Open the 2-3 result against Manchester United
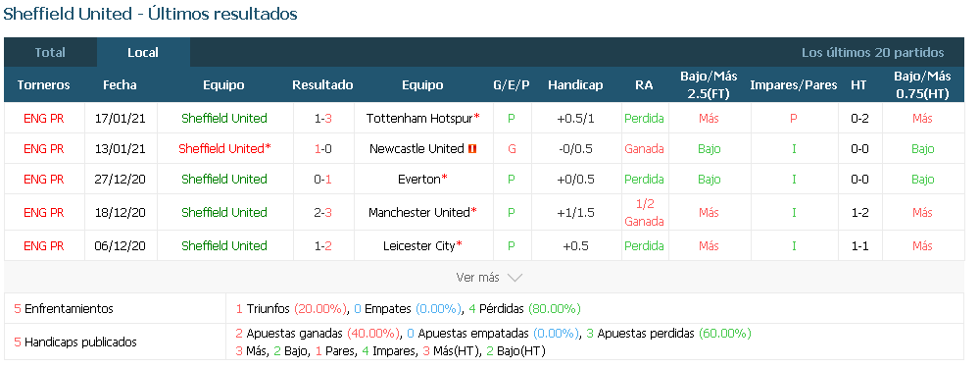 pos(322,212)
